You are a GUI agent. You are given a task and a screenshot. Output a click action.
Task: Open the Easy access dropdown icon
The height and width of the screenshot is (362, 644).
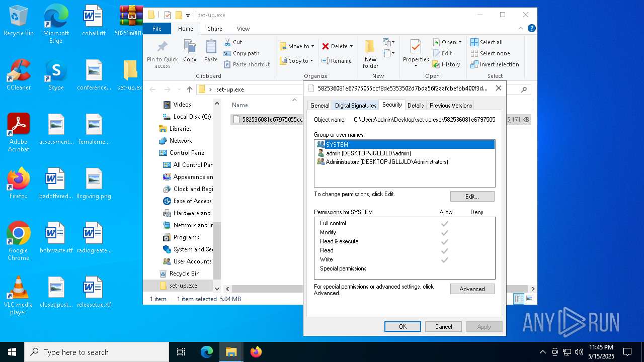(x=388, y=53)
